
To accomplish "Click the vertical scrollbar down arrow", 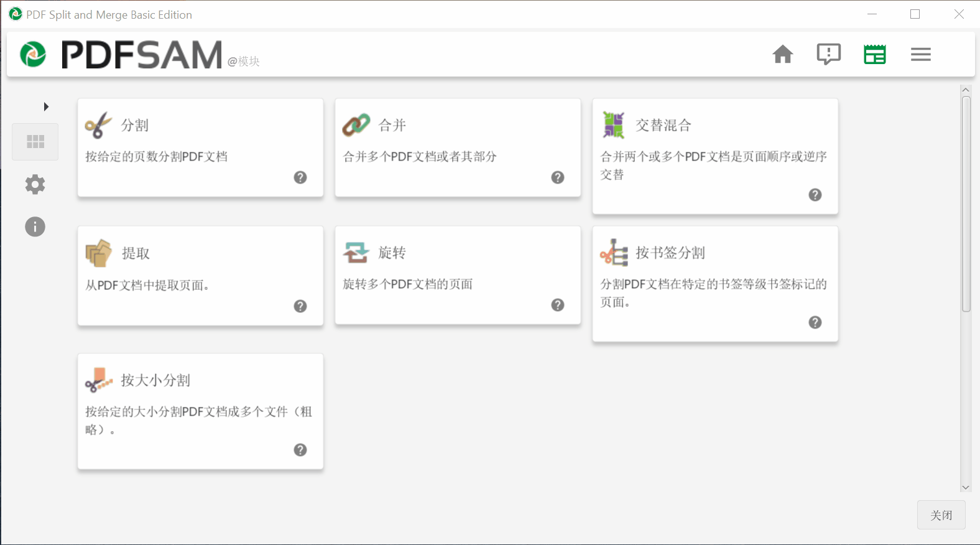I will click(x=966, y=488).
